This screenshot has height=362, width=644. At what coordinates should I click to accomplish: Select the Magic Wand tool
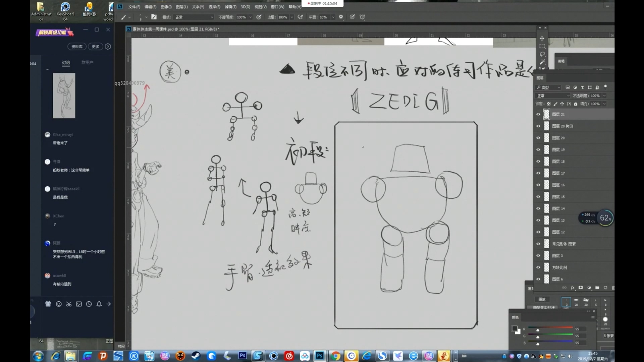(542, 62)
